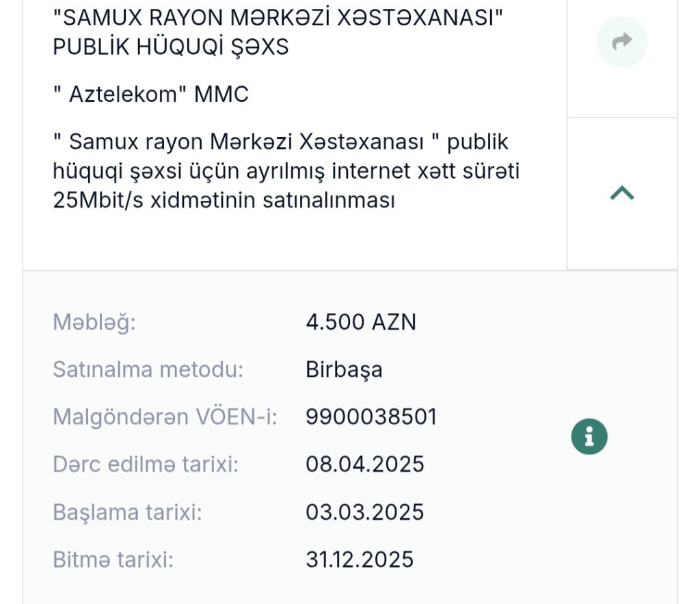Select the end date 31.12.2025
Image resolution: width=700 pixels, height=604 pixels.
point(360,560)
